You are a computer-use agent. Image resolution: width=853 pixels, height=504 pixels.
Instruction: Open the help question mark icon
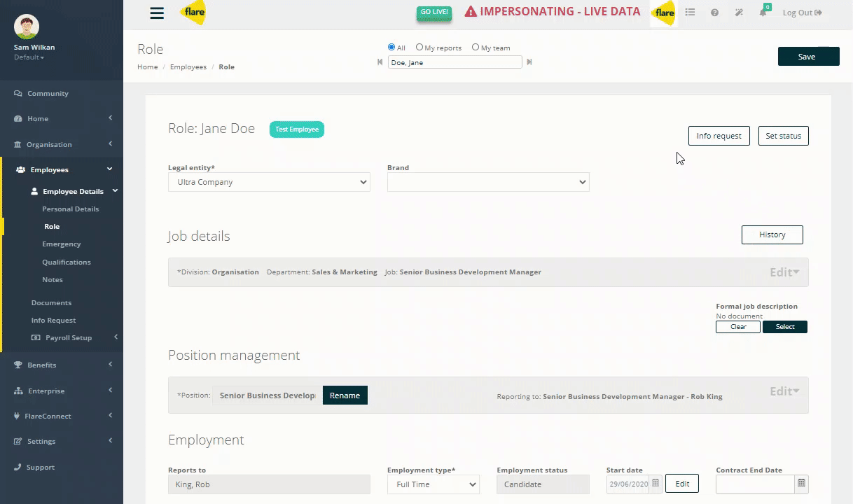(x=714, y=13)
